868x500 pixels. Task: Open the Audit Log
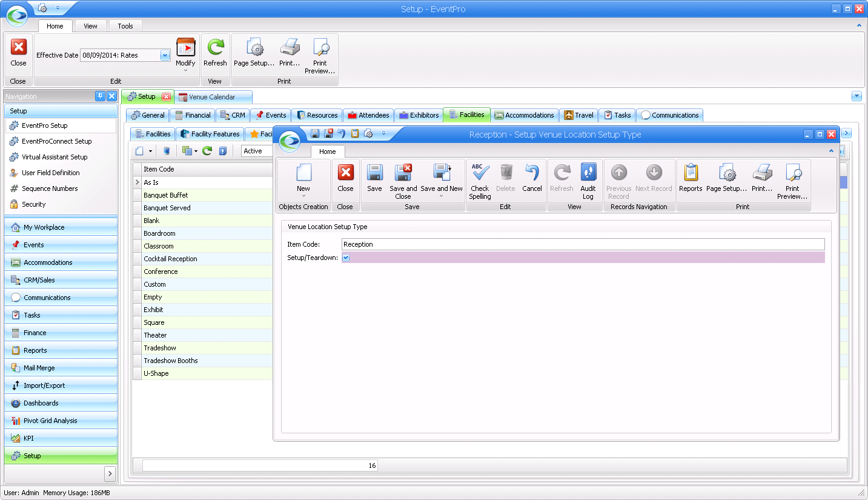point(588,181)
